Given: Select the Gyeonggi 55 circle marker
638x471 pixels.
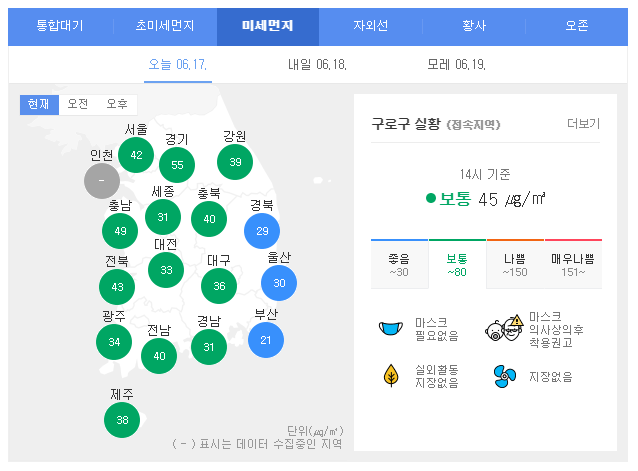Looking at the screenshot, I should (177, 165).
